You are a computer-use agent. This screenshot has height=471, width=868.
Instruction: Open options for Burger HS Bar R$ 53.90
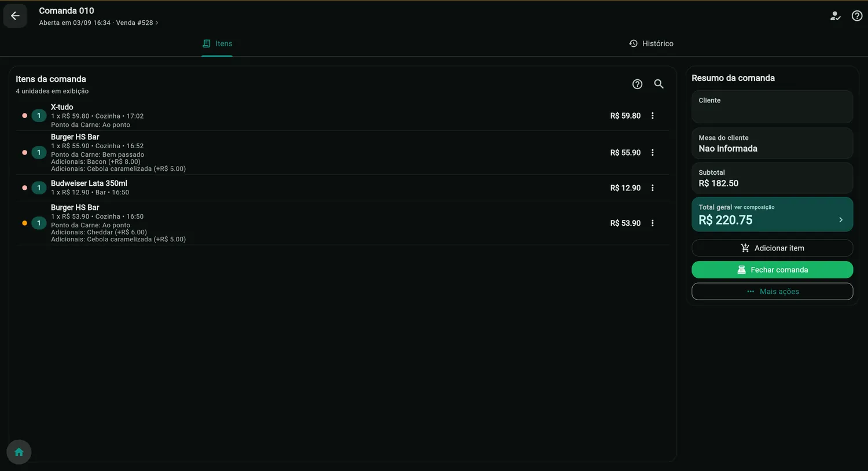pos(652,223)
